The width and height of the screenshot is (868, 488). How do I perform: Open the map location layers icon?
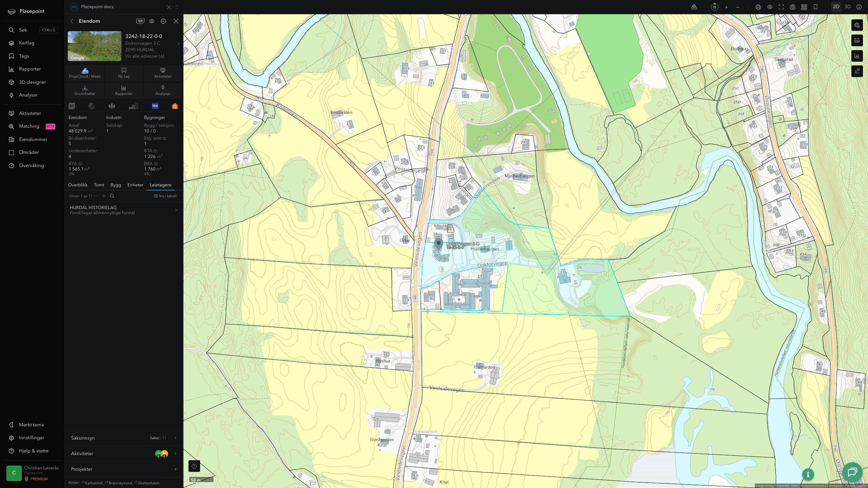coord(694,7)
